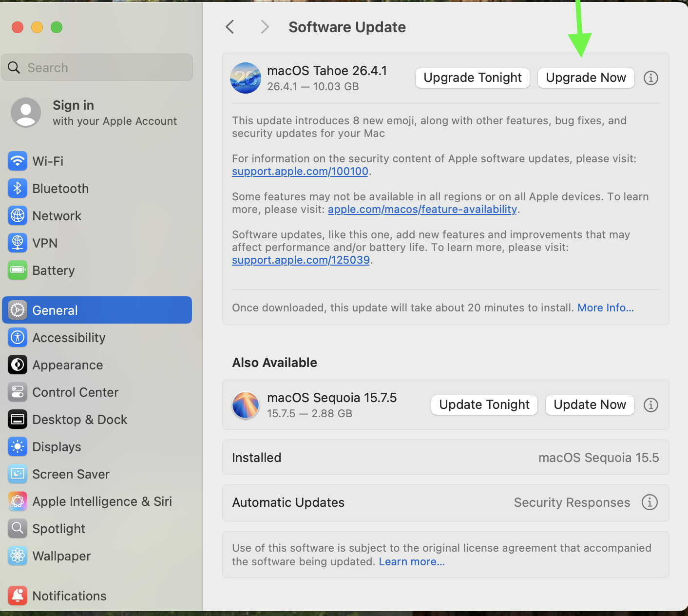Image resolution: width=688 pixels, height=616 pixels.
Task: Click the Automatic Updates label
Action: [288, 502]
